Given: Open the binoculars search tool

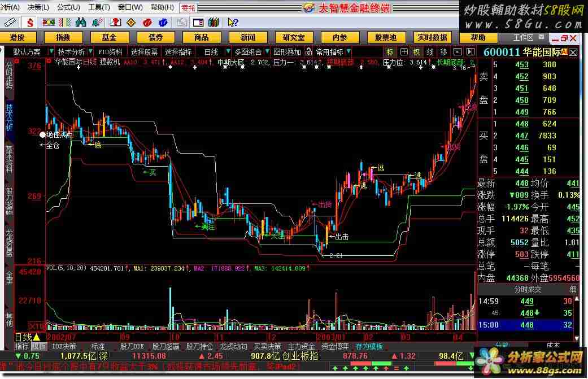Looking at the screenshot, I should [x=81, y=23].
